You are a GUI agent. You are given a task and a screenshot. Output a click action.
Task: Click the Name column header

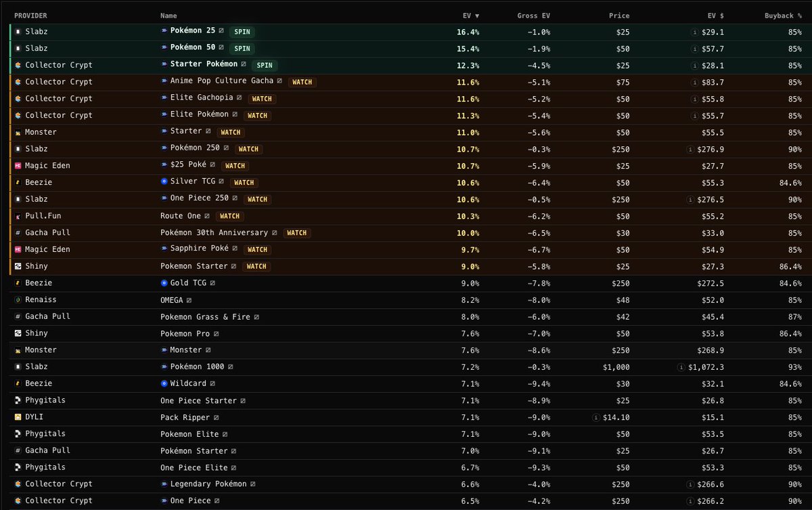click(x=168, y=16)
